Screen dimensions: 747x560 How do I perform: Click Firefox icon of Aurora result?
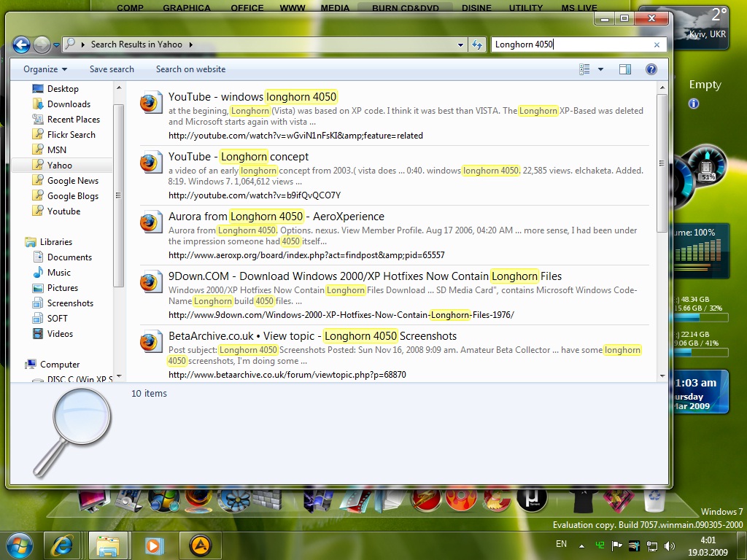[151, 222]
